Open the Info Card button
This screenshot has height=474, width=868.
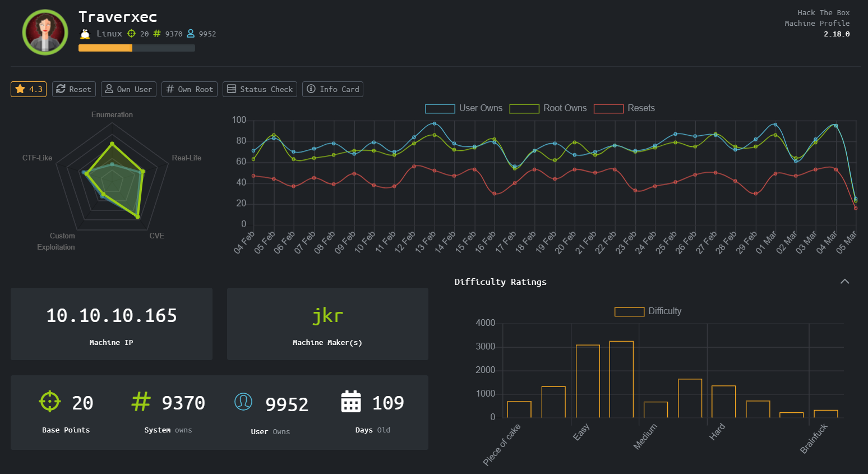tap(333, 89)
